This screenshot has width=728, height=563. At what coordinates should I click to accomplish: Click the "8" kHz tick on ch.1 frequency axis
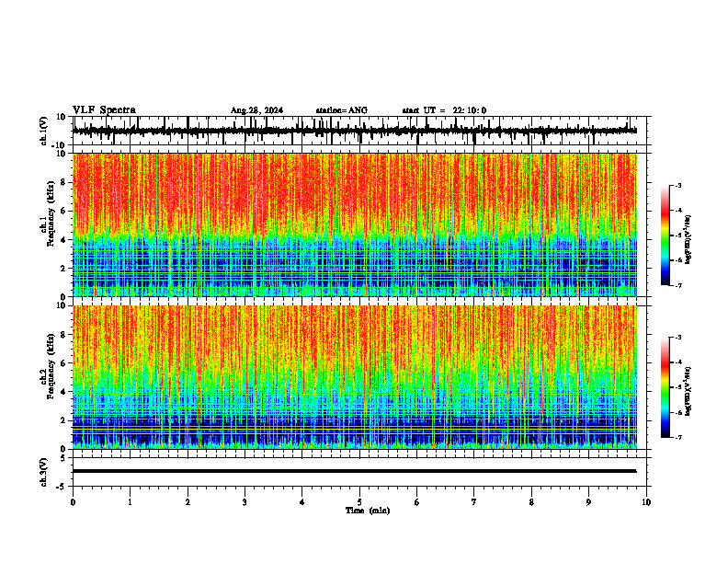coord(63,182)
